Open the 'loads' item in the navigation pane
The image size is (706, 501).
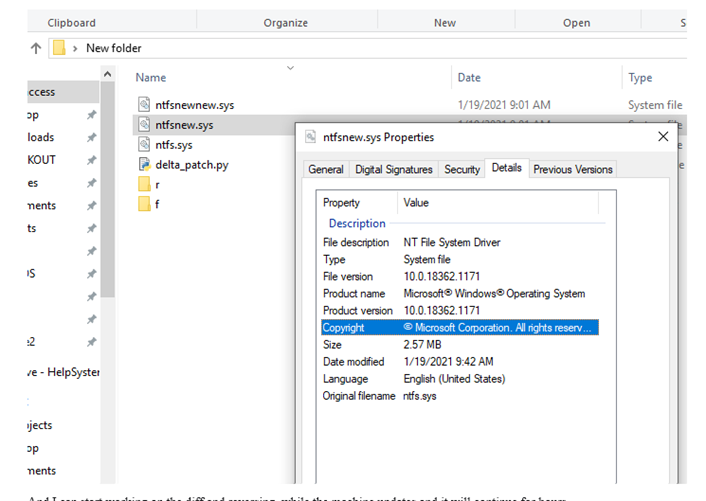tap(41, 137)
